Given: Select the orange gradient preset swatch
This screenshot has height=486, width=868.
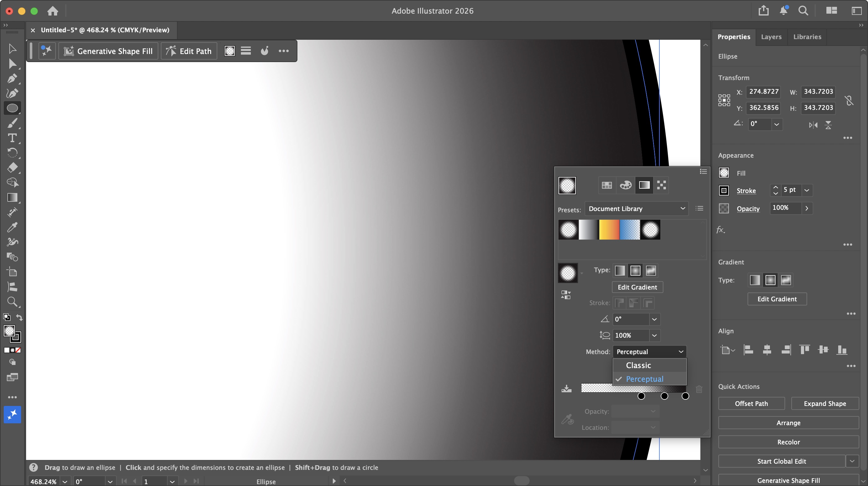Looking at the screenshot, I should point(609,230).
